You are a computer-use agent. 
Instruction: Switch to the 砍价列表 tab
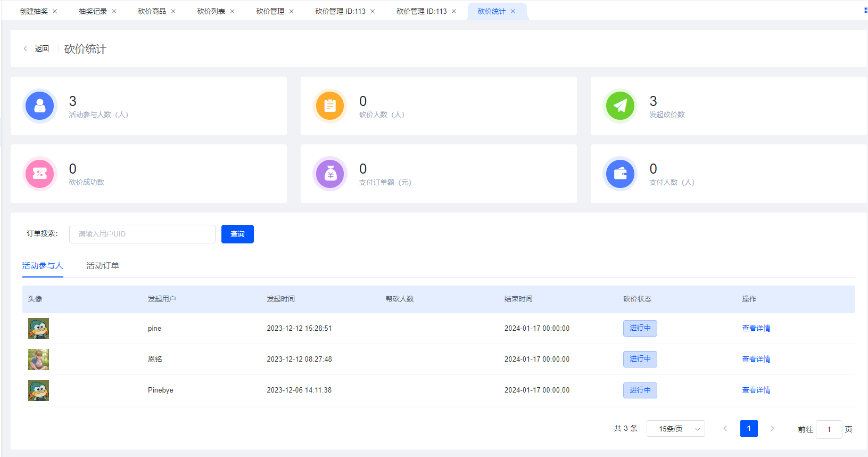point(211,11)
